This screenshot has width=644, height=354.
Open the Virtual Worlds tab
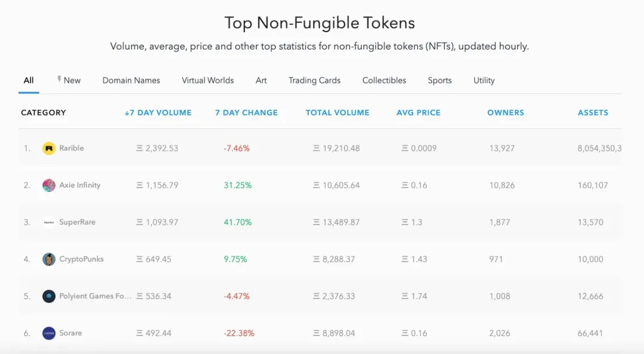tap(208, 80)
